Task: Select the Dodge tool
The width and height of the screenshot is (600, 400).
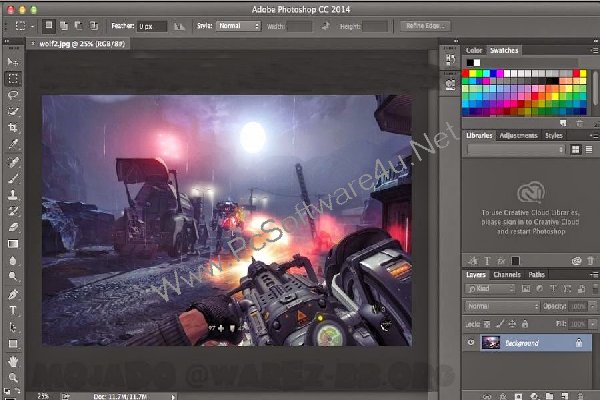Action: [x=13, y=276]
